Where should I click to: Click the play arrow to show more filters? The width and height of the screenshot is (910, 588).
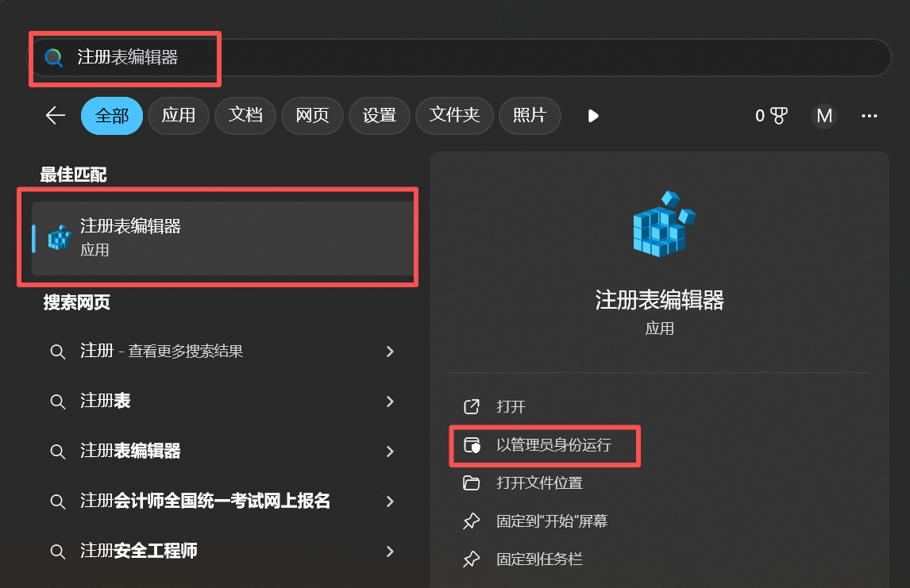(592, 116)
